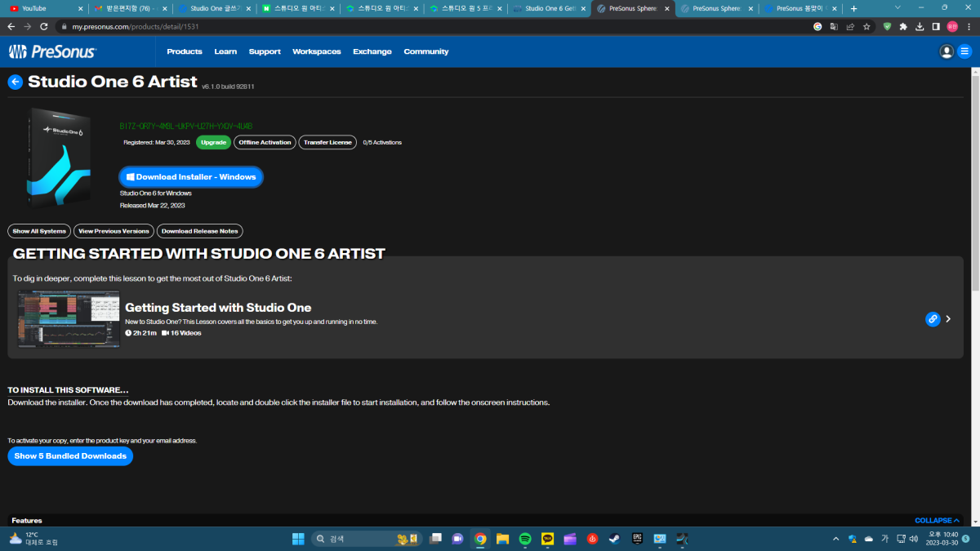Click the green shield extension icon
Screen dimensions: 980x551
(888, 26)
